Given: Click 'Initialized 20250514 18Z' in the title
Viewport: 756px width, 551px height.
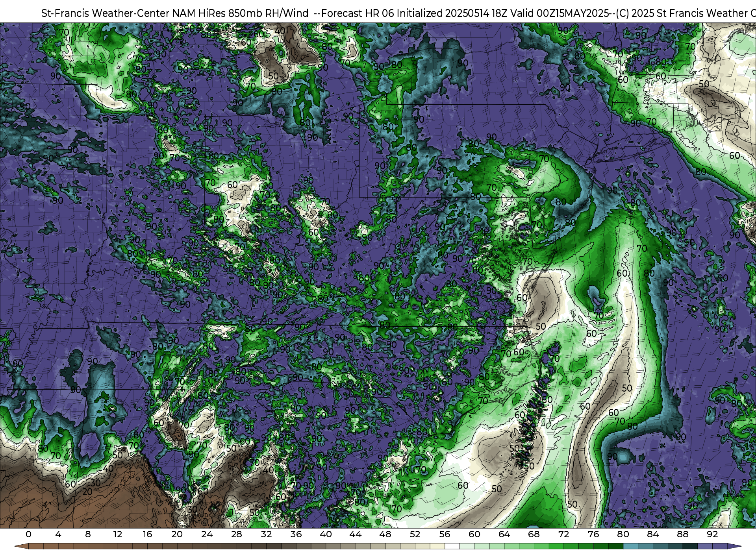Looking at the screenshot, I should click(x=452, y=13).
